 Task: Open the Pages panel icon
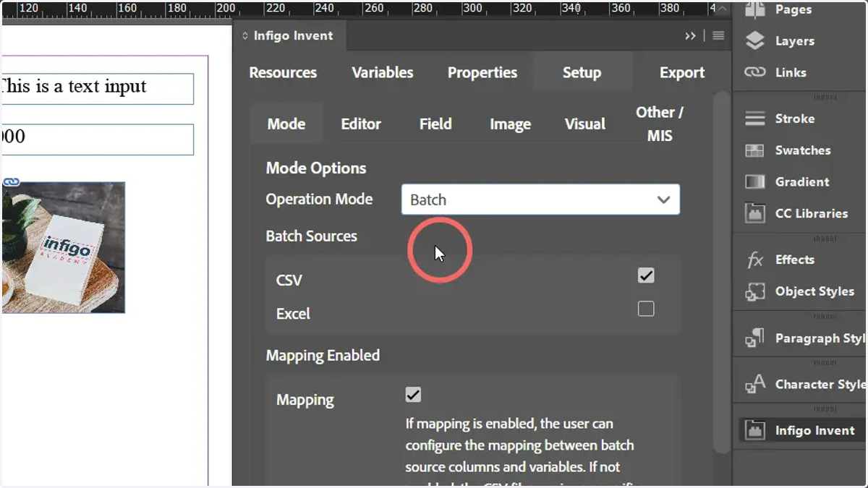point(755,9)
